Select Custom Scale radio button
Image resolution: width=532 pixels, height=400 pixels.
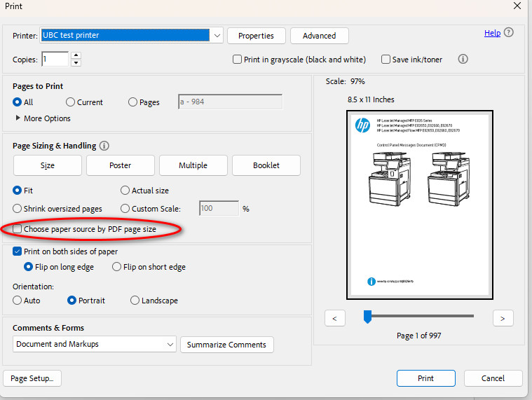pyautogui.click(x=125, y=209)
